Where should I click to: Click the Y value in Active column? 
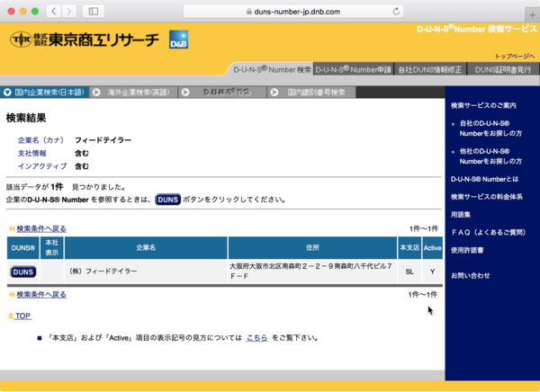[432, 272]
